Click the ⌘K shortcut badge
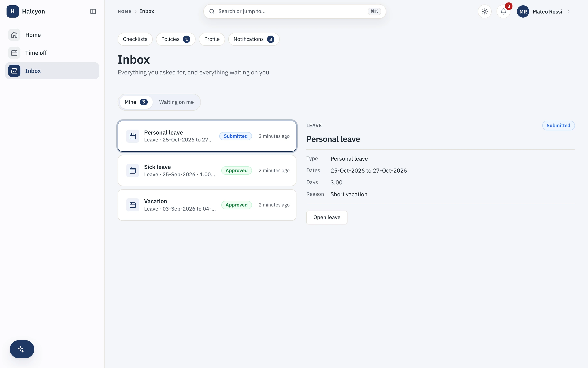 click(x=374, y=11)
